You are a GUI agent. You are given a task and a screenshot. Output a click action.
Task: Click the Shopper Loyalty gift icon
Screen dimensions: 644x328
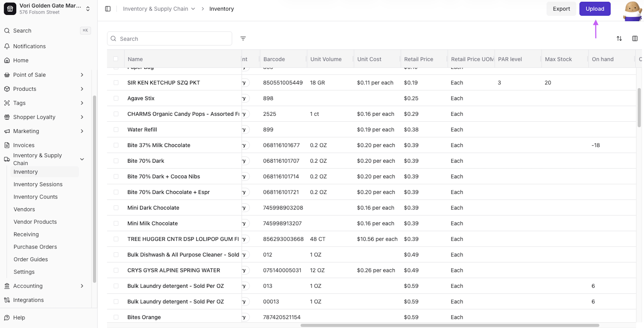click(x=7, y=117)
